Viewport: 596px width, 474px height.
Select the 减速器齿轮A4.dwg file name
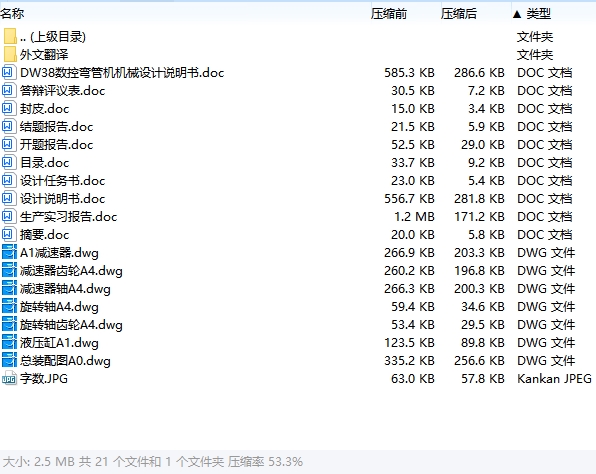tap(71, 271)
